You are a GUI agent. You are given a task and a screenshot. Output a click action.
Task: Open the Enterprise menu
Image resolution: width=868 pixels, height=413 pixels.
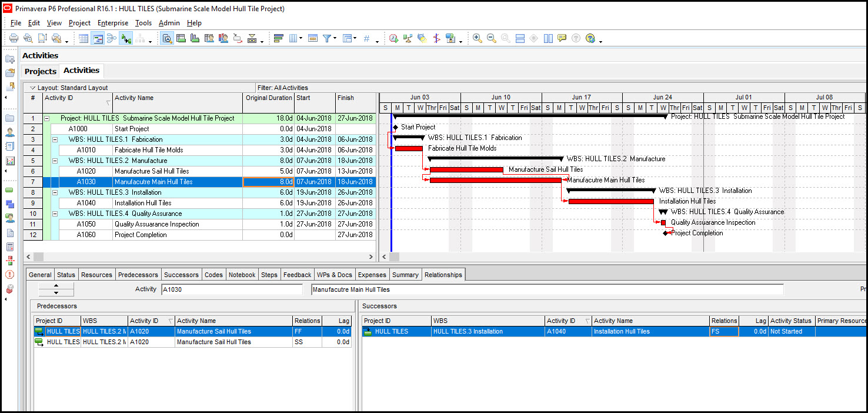pyautogui.click(x=113, y=23)
